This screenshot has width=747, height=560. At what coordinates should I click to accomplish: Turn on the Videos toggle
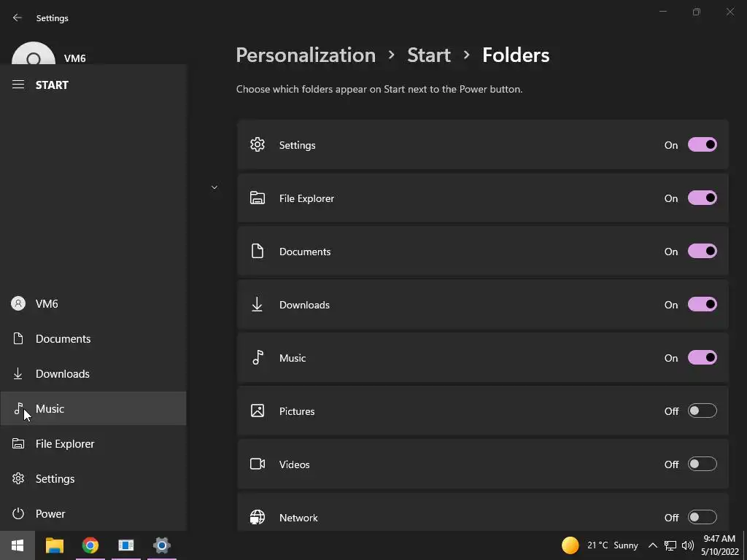[702, 464]
